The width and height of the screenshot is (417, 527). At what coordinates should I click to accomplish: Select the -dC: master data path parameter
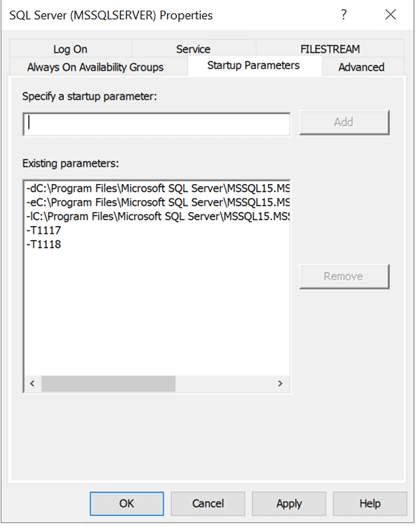point(157,188)
